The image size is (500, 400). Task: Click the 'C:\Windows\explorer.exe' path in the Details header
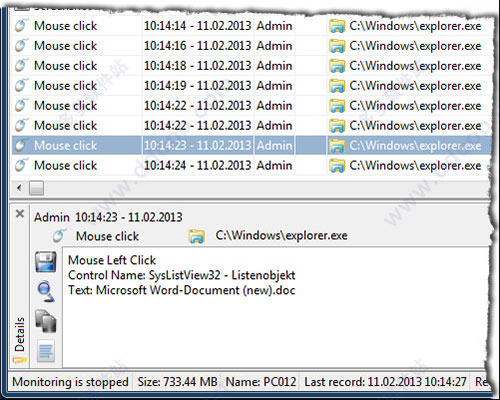click(x=281, y=235)
